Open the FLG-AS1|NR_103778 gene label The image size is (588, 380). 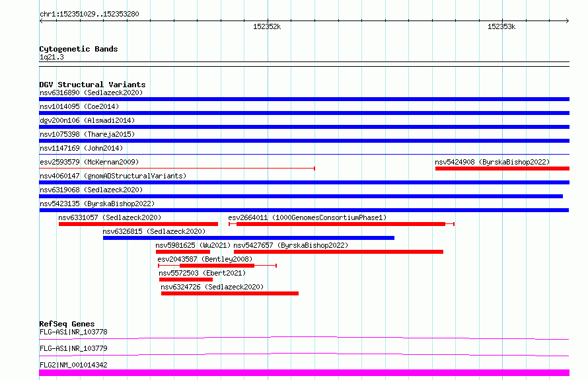(x=73, y=332)
